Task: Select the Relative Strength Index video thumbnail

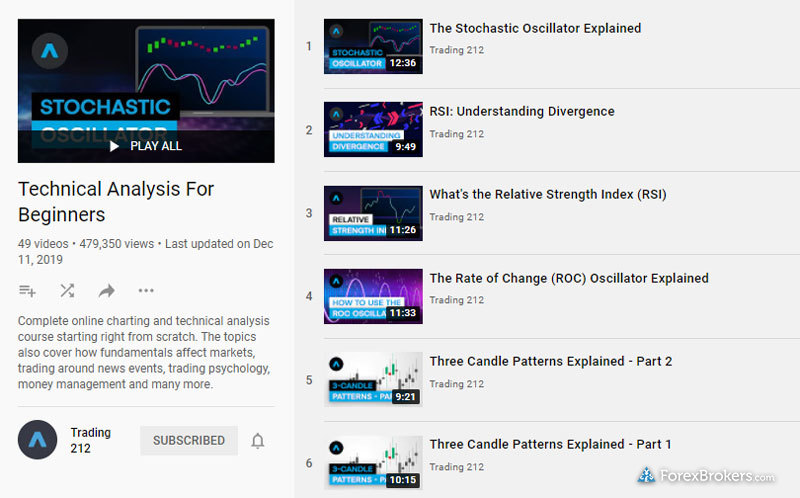Action: click(373, 213)
